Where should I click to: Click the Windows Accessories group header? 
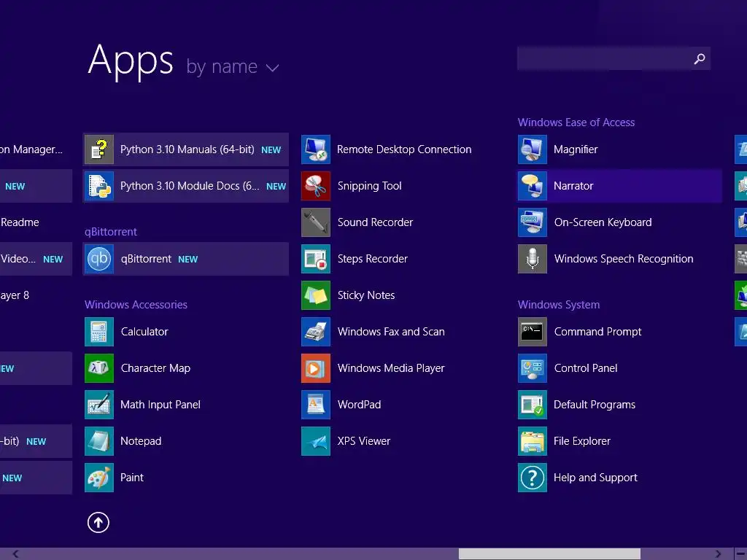click(x=136, y=305)
